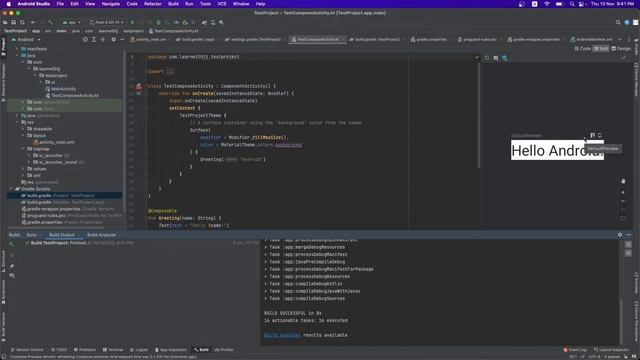Image resolution: width=640 pixels, height=360 pixels.
Task: Open Logcat tool window button
Action: (139, 350)
